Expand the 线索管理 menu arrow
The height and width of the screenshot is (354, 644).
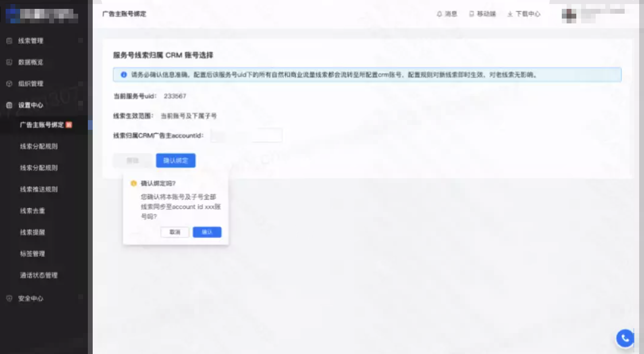click(x=81, y=41)
